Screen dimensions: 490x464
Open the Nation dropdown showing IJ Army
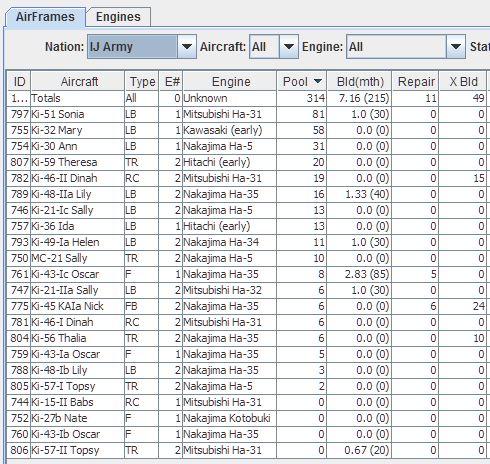coord(142,47)
